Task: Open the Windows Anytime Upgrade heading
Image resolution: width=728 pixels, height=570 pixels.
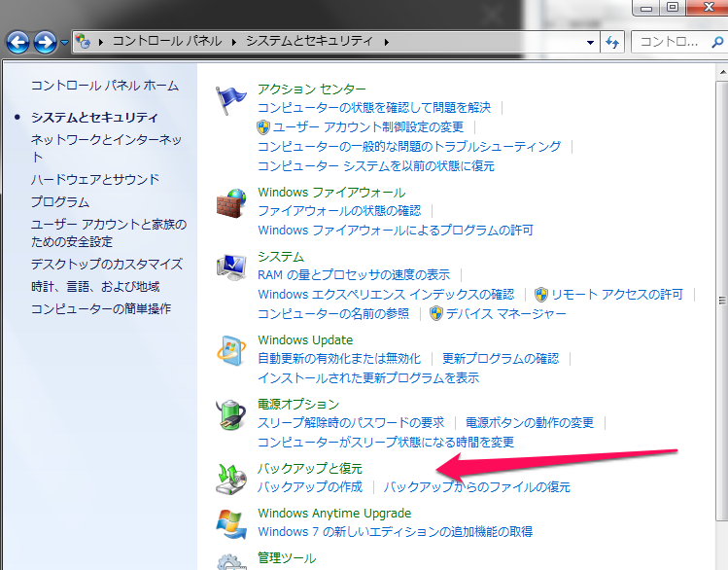Action: 334,514
